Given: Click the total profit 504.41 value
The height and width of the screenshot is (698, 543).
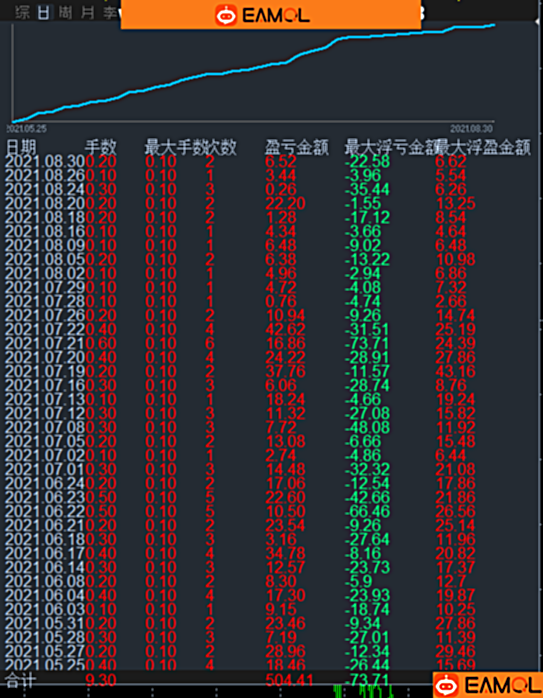Looking at the screenshot, I should click(x=291, y=681).
